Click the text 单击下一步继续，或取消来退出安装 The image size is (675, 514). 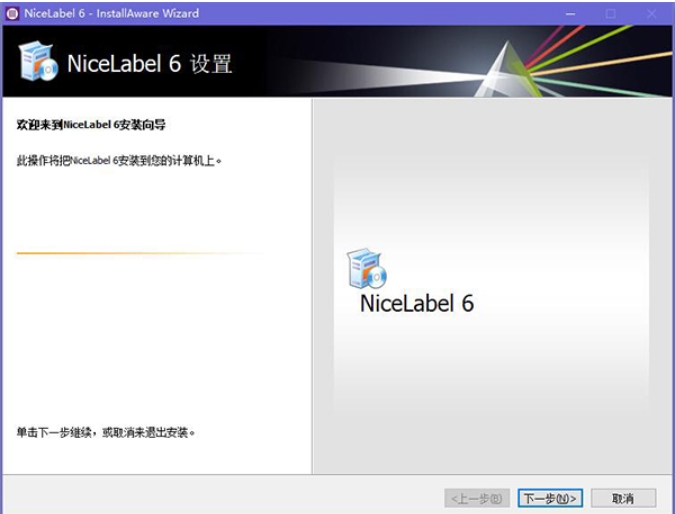[x=105, y=432]
